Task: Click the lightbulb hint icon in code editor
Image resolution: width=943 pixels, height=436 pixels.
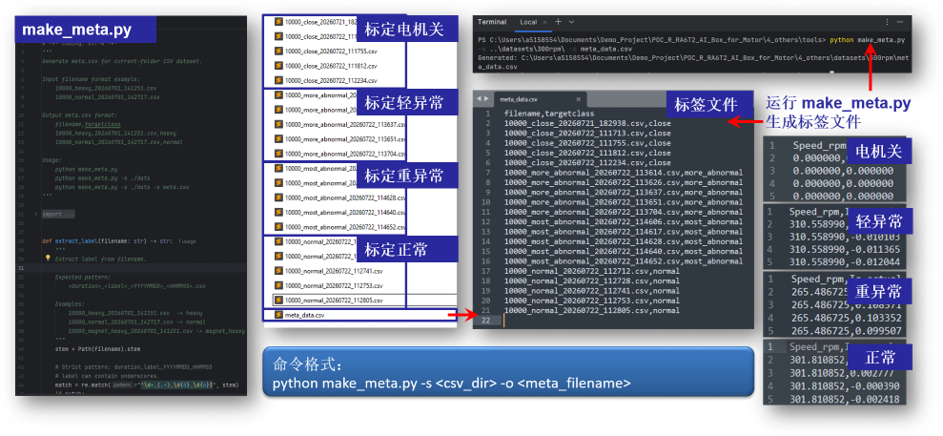Action: click(48, 259)
